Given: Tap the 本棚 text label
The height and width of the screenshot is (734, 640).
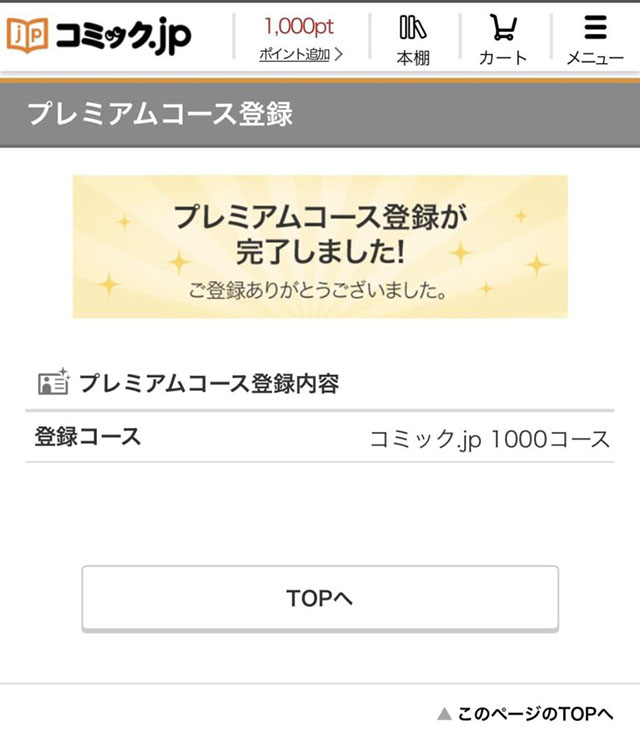Looking at the screenshot, I should coord(412,58).
